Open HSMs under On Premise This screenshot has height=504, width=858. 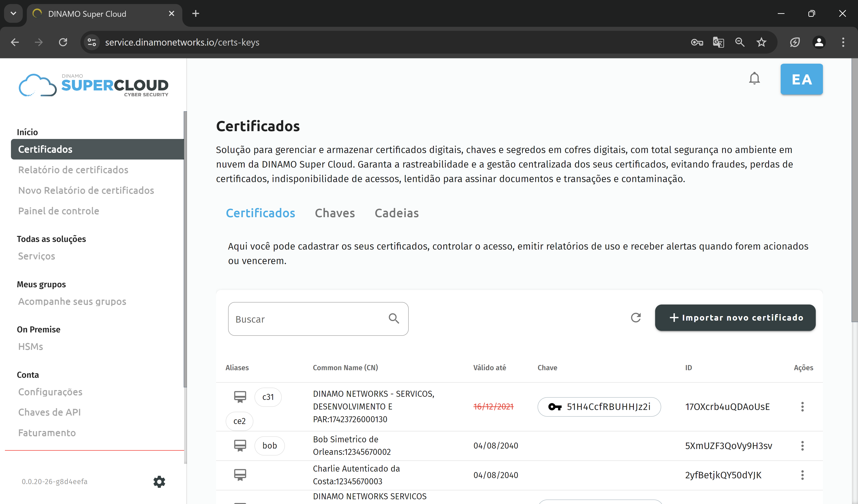[31, 347]
